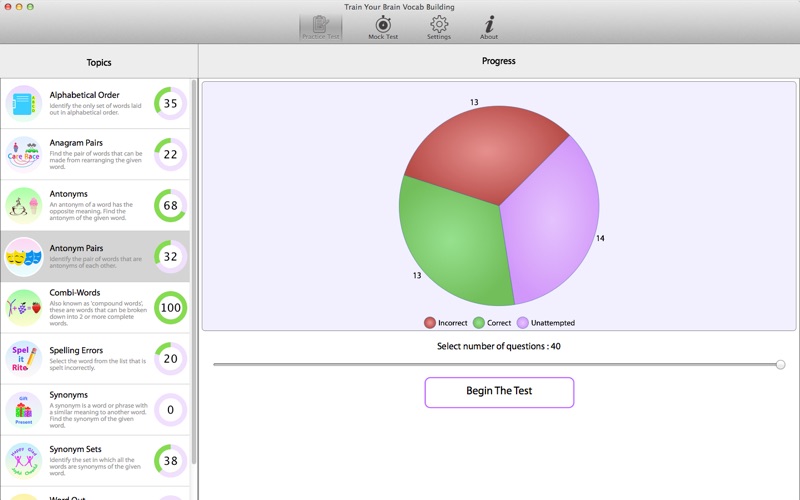Image resolution: width=800 pixels, height=500 pixels.
Task: Select the Anagram Pairs topic title
Action: [76, 143]
